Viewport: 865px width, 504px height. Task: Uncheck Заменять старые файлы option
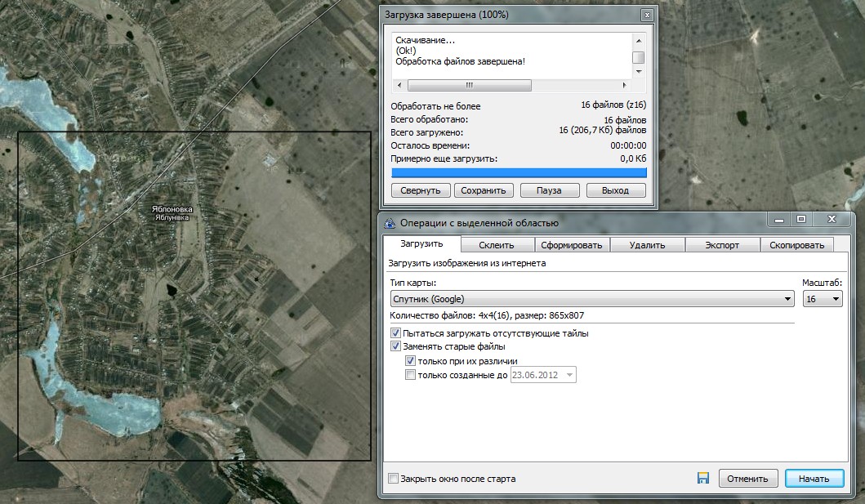click(x=396, y=347)
